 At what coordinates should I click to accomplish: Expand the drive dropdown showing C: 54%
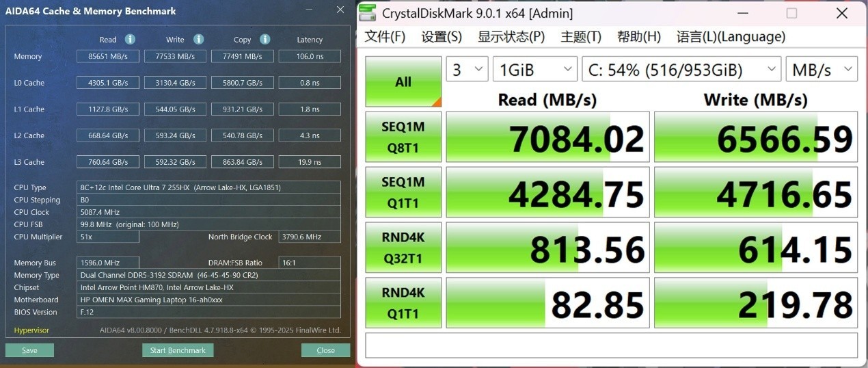681,69
